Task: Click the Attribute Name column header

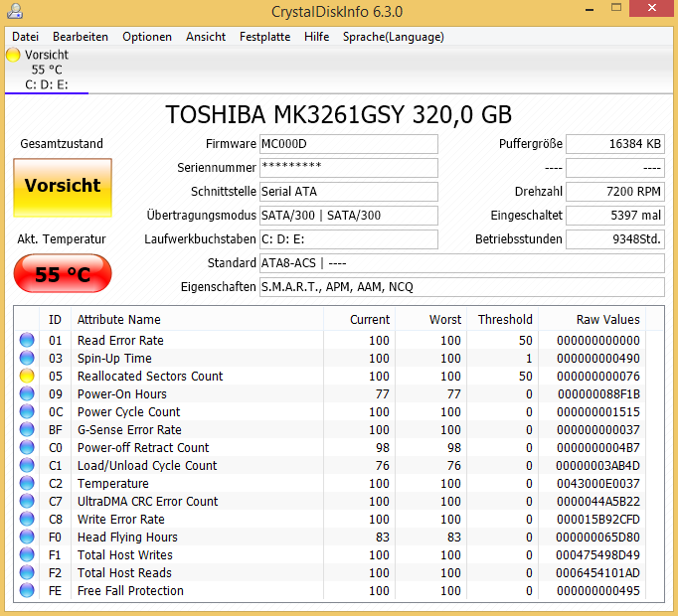Action: (197, 320)
